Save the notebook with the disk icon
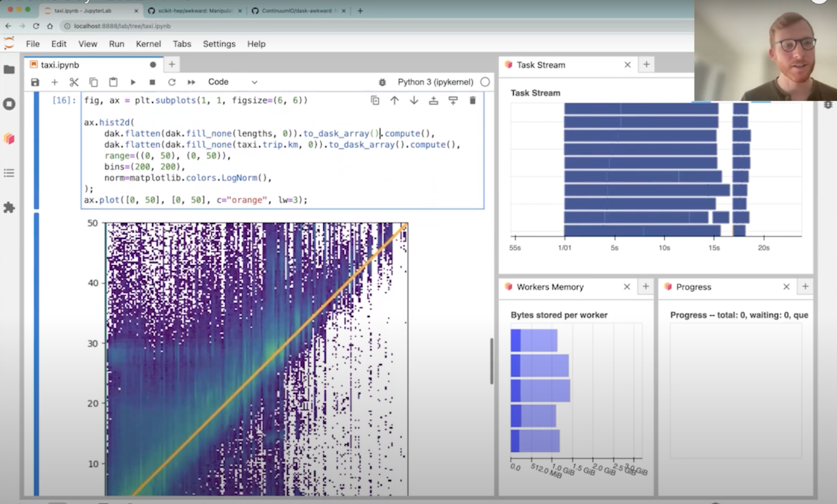The width and height of the screenshot is (837, 504). pos(35,82)
